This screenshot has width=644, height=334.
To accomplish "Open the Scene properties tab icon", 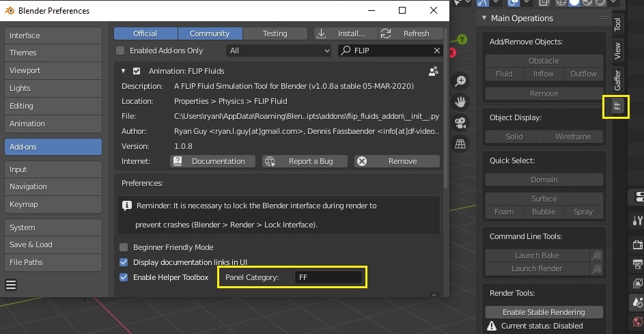I will [637, 303].
